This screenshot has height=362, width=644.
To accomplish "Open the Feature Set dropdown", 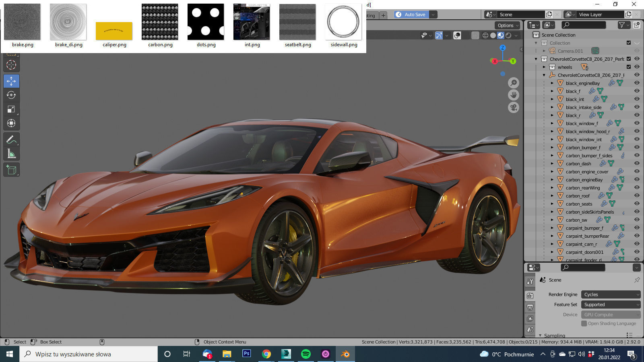I will (611, 304).
